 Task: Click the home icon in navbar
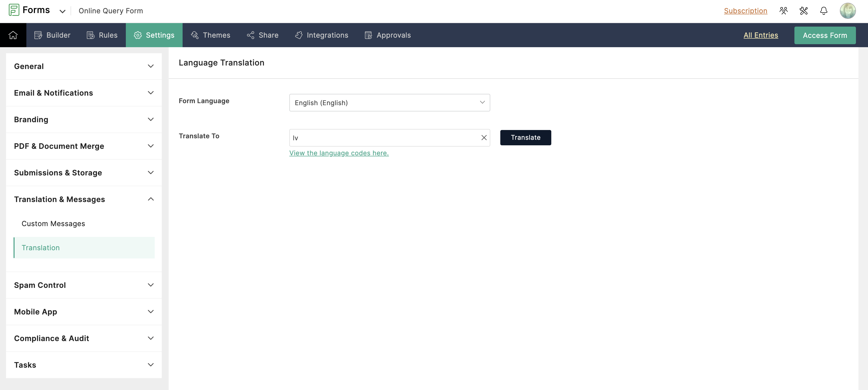[13, 35]
